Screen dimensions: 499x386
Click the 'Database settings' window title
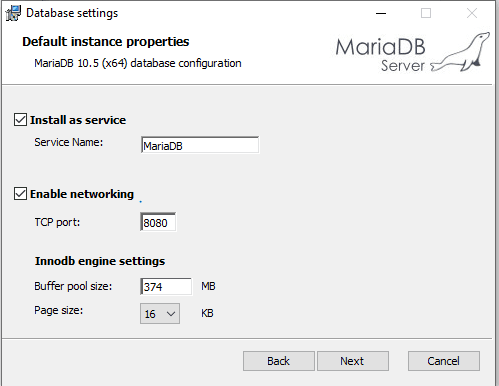[72, 13]
